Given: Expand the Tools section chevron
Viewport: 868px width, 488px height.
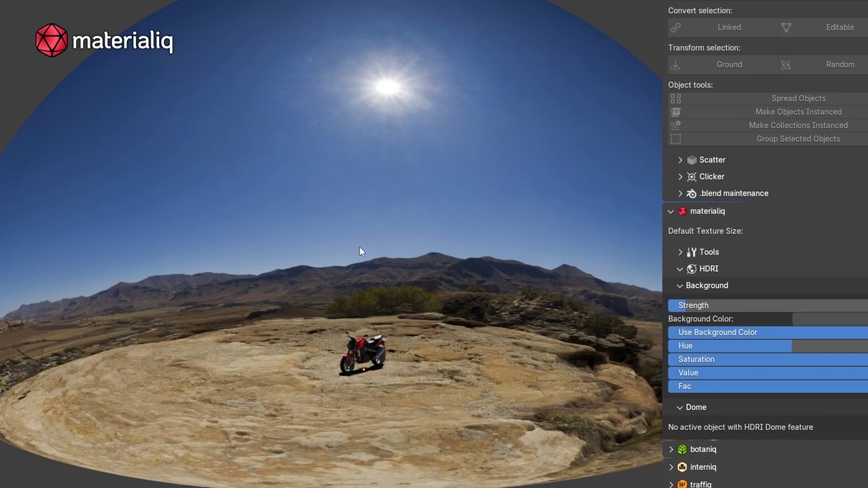Looking at the screenshot, I should tap(680, 252).
